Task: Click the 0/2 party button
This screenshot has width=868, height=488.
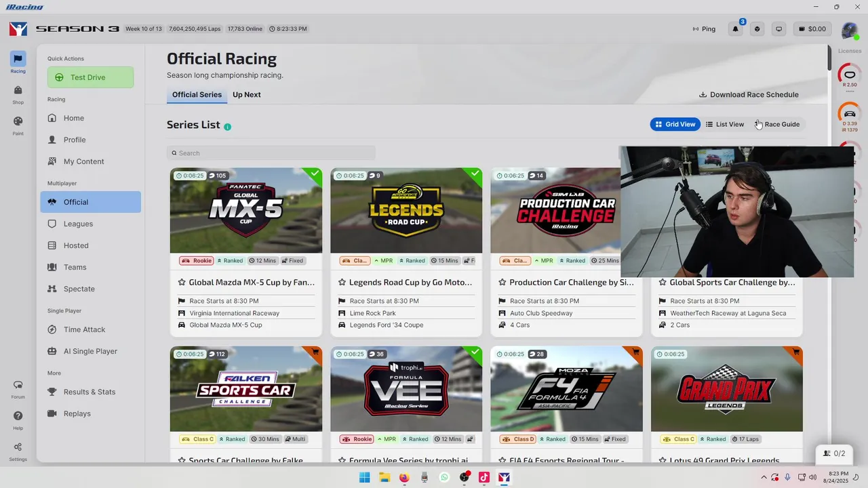Action: (x=834, y=453)
